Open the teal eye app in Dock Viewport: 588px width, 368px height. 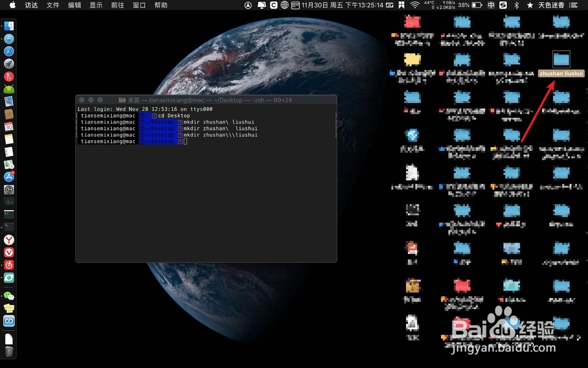point(9,277)
